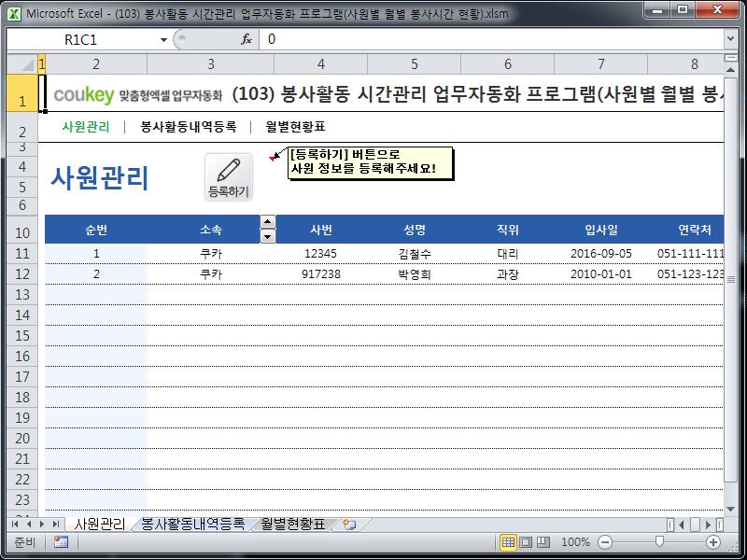Switch to Page Layout view icon
The height and width of the screenshot is (560, 747).
(526, 542)
